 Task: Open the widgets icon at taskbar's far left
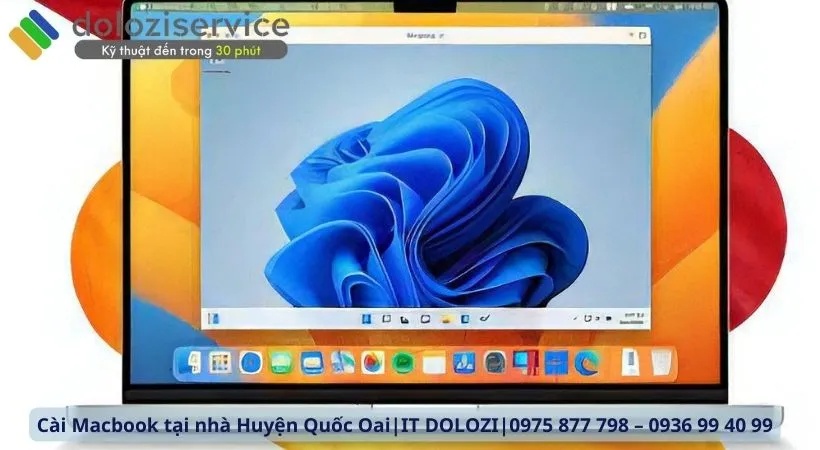pos(213,319)
